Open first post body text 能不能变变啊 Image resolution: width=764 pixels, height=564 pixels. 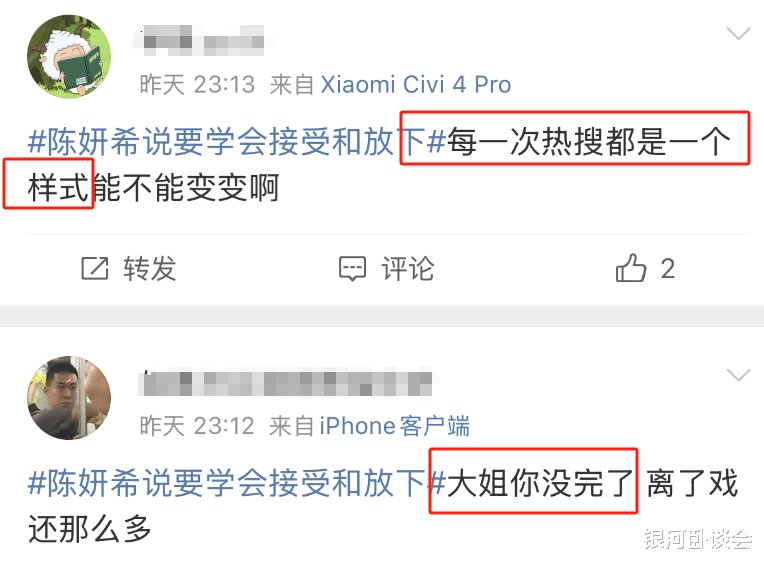point(186,188)
